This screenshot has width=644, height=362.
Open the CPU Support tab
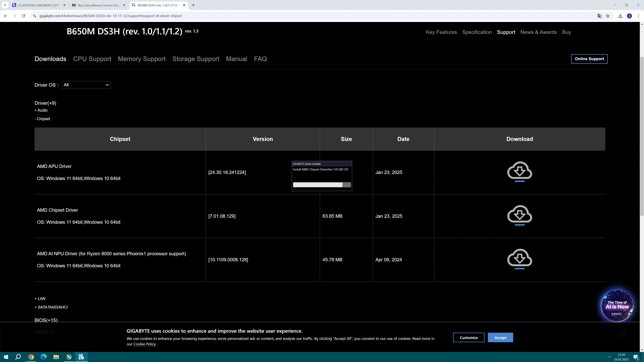pyautogui.click(x=92, y=59)
